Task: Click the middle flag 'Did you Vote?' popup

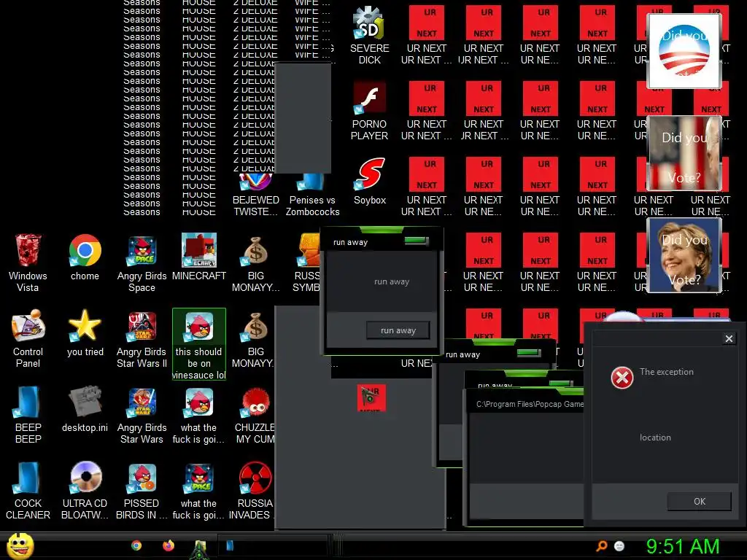Action: pos(684,153)
